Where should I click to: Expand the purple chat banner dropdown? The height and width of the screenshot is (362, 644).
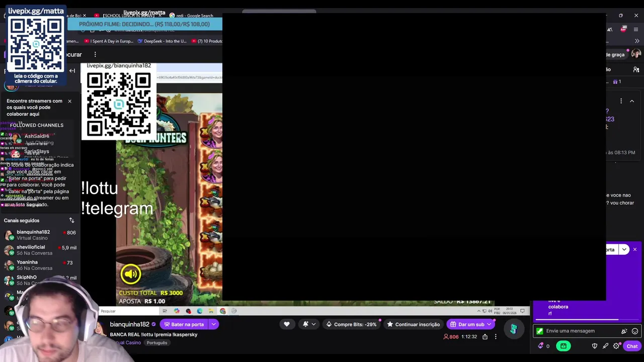(x=624, y=249)
